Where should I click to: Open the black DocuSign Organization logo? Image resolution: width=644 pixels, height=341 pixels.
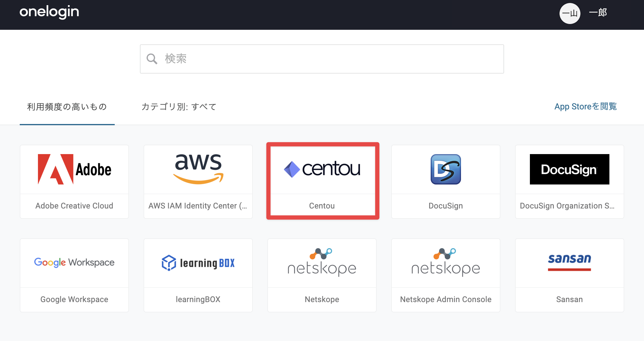tap(570, 169)
